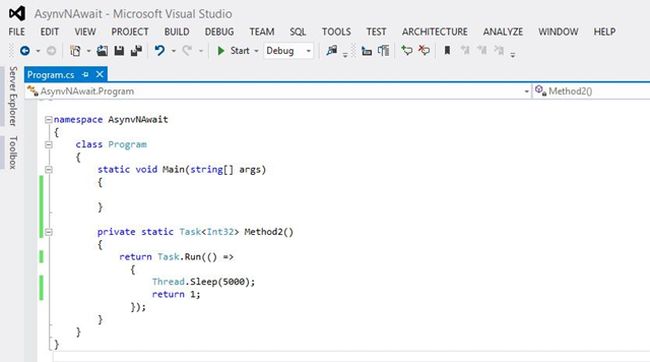Click the 'return 1;' code line
The image size is (650, 362).
(176, 294)
